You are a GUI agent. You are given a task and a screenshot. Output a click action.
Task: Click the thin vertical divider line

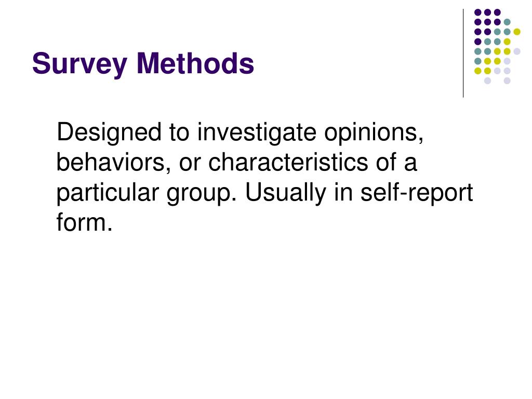click(463, 54)
